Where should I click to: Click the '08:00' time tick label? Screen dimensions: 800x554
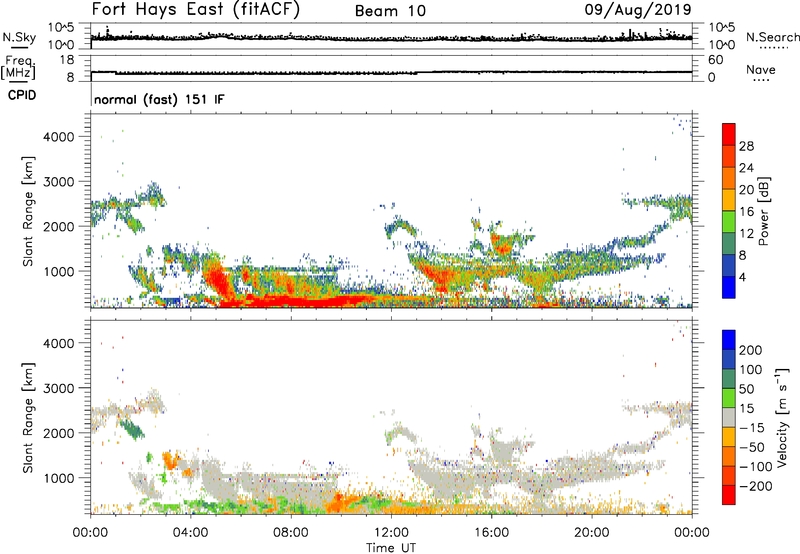tap(291, 533)
